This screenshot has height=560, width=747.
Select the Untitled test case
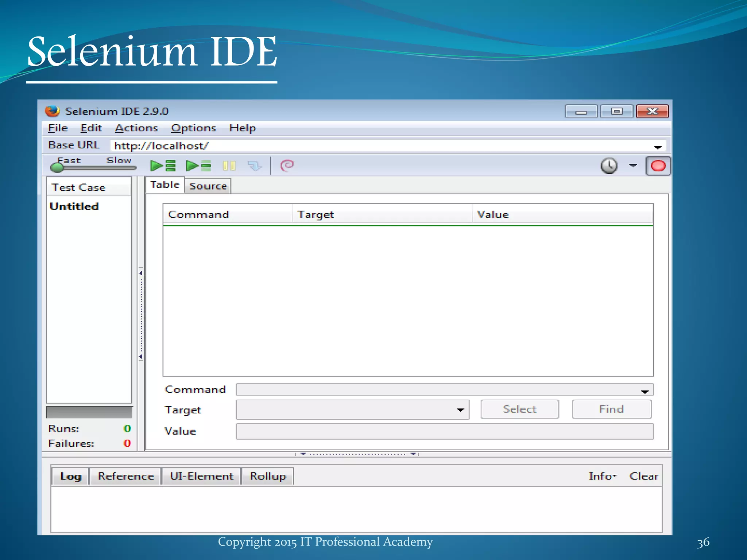pyautogui.click(x=74, y=206)
